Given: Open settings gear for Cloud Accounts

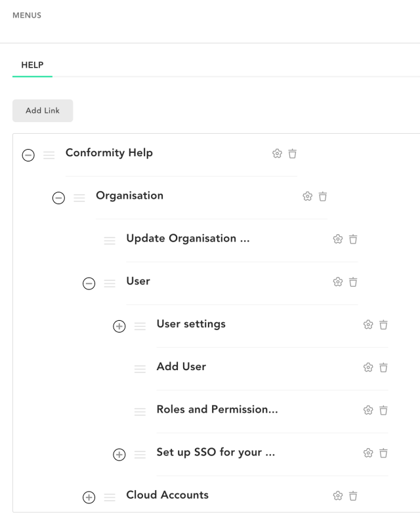Looking at the screenshot, I should (x=337, y=495).
